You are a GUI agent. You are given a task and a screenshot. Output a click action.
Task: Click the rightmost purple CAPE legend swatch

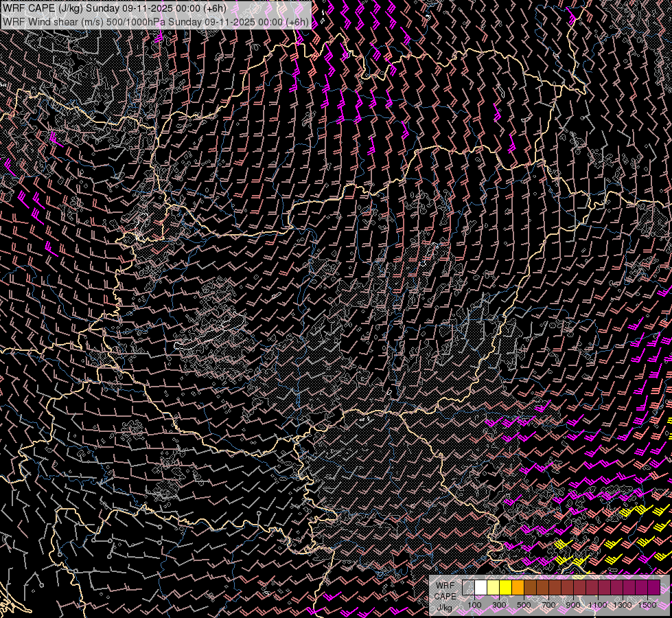click(653, 587)
